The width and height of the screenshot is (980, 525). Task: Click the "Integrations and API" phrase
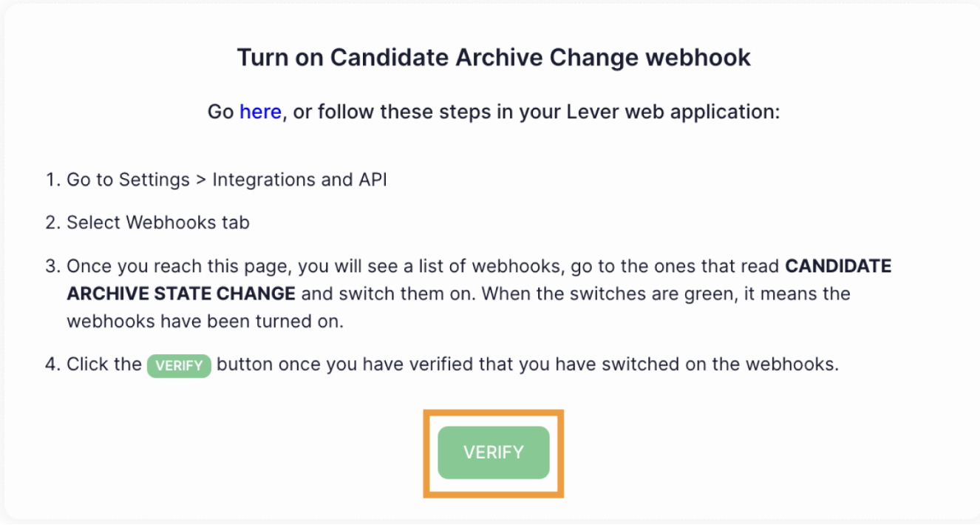pyautogui.click(x=299, y=180)
